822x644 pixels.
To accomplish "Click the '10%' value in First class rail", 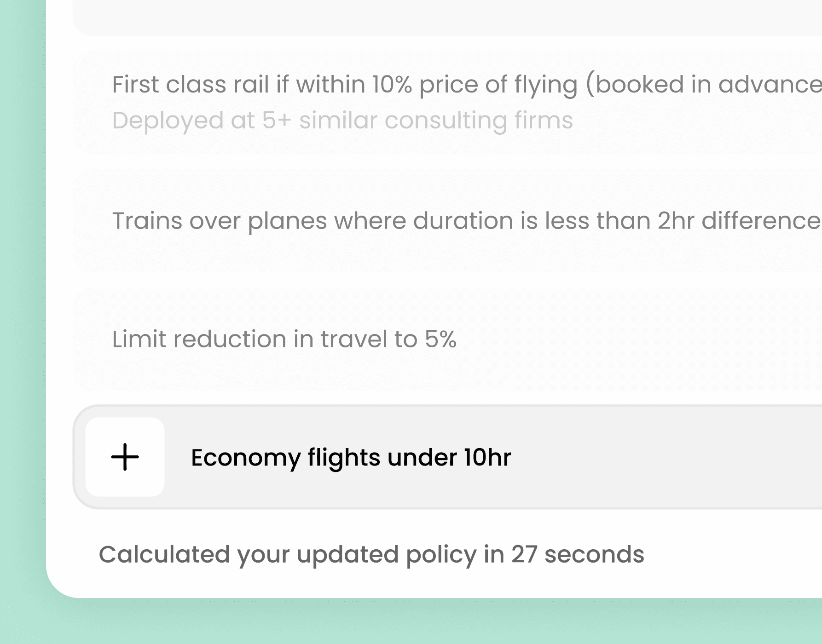I will coord(392,85).
